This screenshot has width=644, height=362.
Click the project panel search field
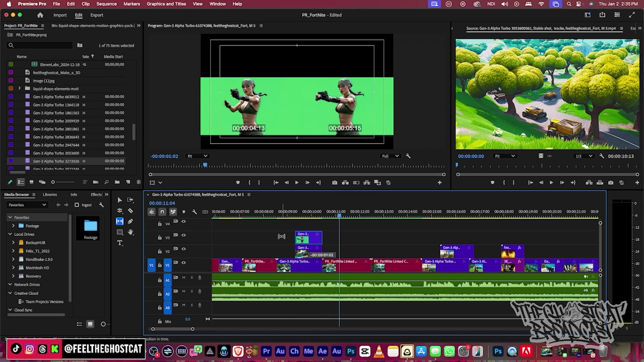click(x=40, y=46)
